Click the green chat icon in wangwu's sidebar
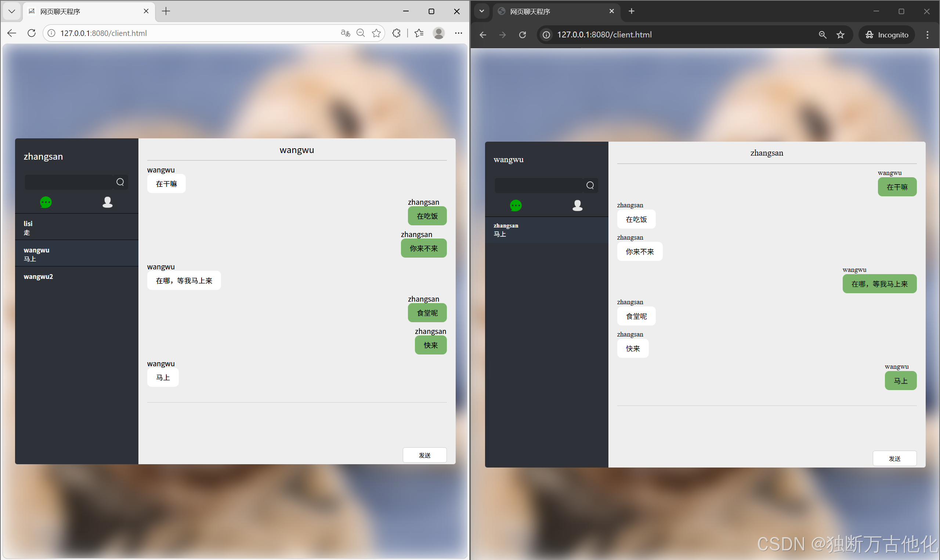The image size is (940, 560). tap(516, 206)
